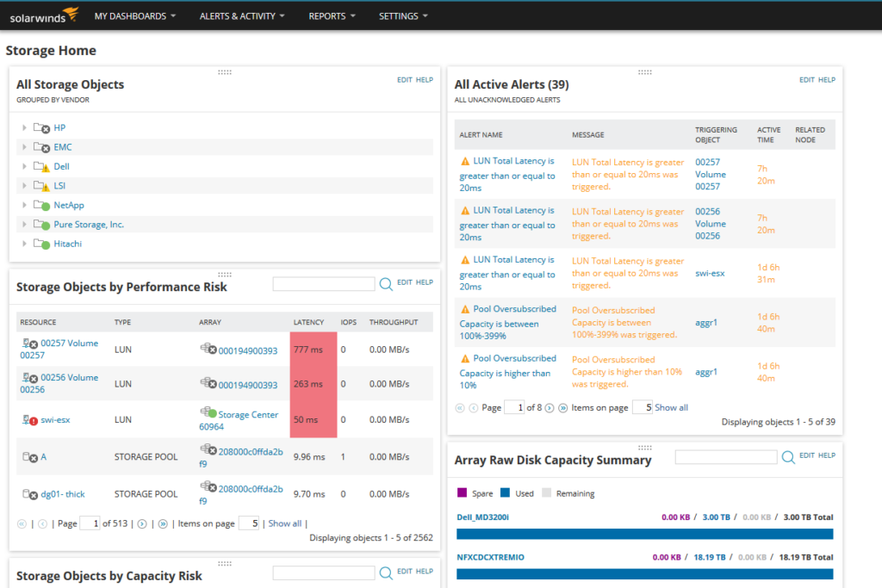Select the 777 ms latency cell
This screenshot has width=882, height=588.
coord(314,350)
